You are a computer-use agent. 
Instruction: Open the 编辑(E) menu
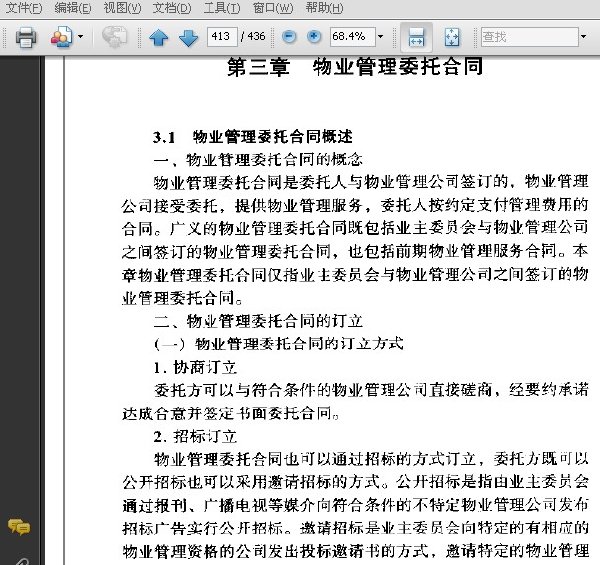coord(73,8)
